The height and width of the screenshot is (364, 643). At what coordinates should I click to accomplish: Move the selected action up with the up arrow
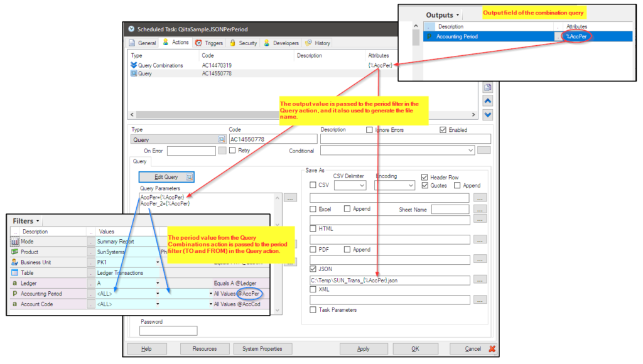pyautogui.click(x=487, y=101)
